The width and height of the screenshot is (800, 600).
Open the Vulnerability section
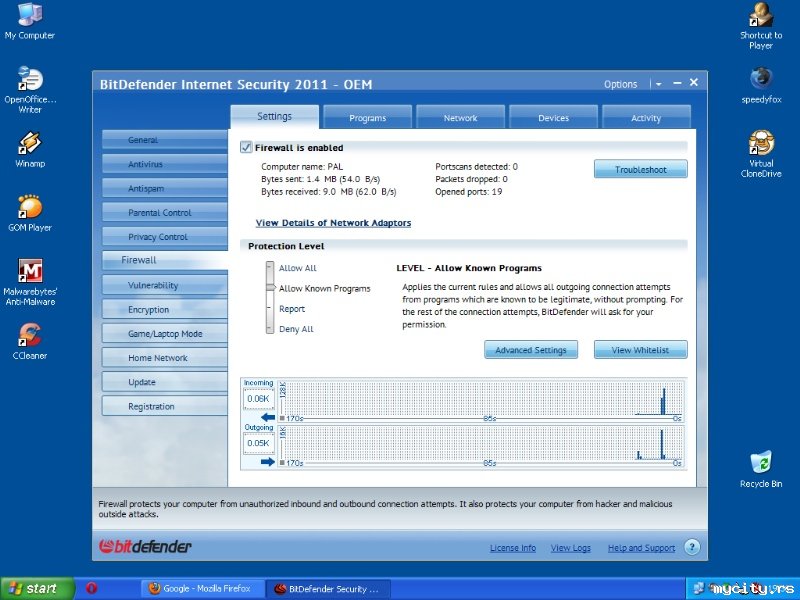tap(164, 285)
